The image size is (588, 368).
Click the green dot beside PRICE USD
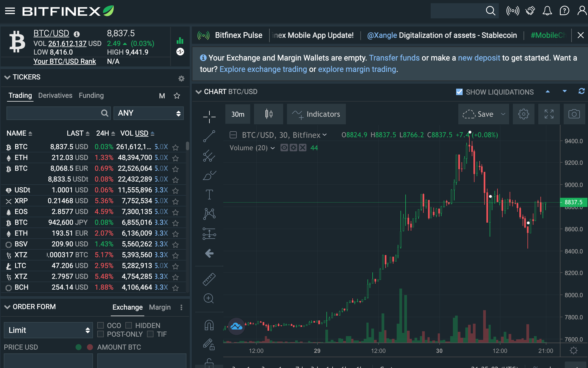coord(78,347)
